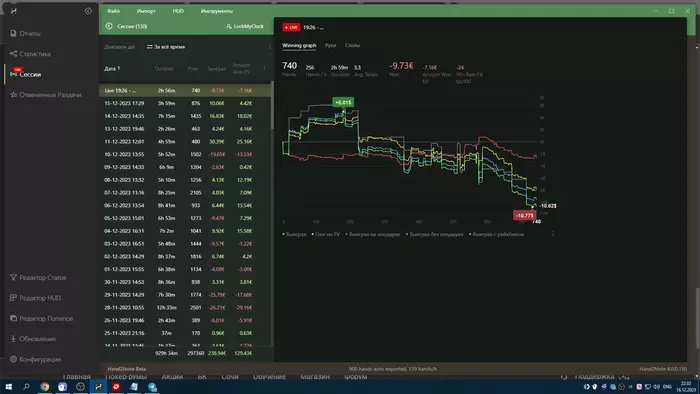
Task: Select session 02-12-2023 14:29
Action: click(x=185, y=257)
